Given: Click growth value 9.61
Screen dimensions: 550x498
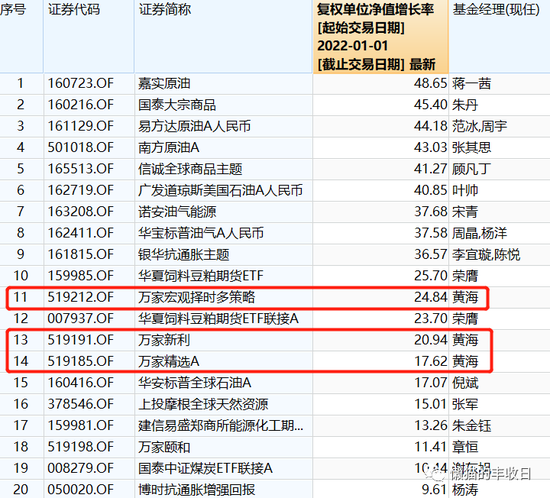Looking at the screenshot, I should point(434,490).
